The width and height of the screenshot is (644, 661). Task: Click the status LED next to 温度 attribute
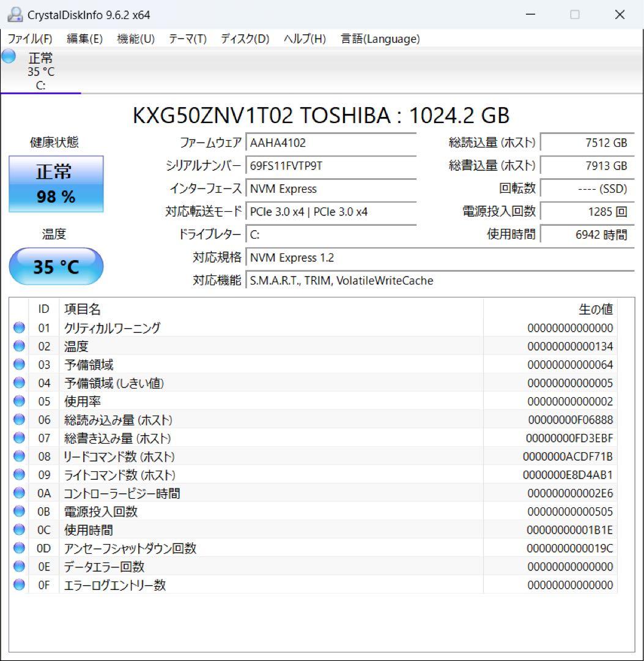(x=18, y=346)
